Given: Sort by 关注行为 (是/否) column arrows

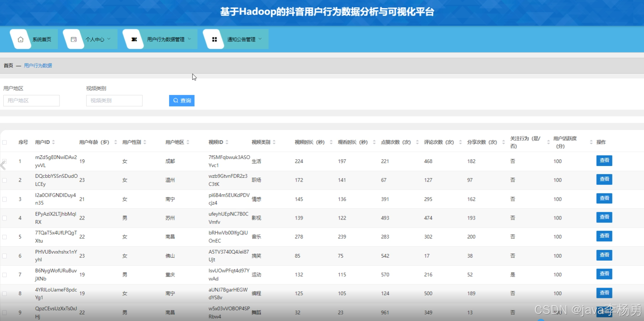Looking at the screenshot, I should tap(548, 142).
